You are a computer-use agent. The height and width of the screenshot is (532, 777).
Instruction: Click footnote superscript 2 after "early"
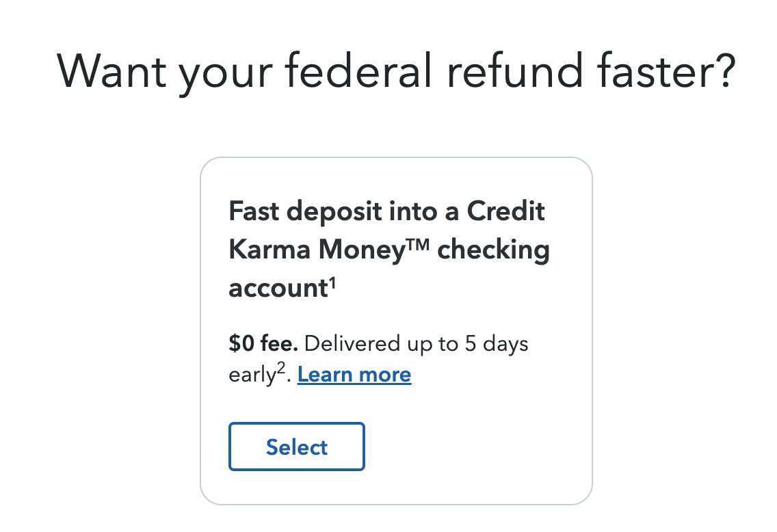288,368
